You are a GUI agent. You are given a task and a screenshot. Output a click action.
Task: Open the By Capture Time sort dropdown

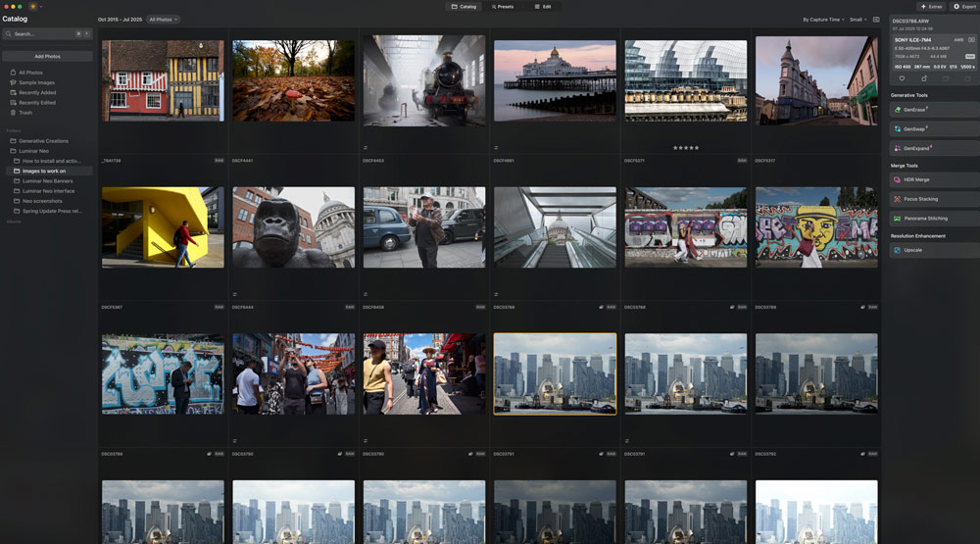[x=823, y=20]
